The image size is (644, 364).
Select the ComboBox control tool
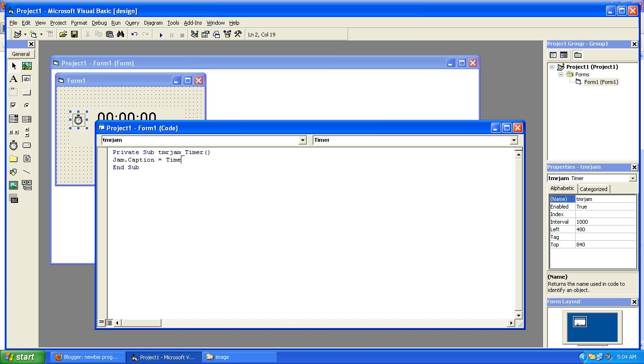tap(14, 119)
